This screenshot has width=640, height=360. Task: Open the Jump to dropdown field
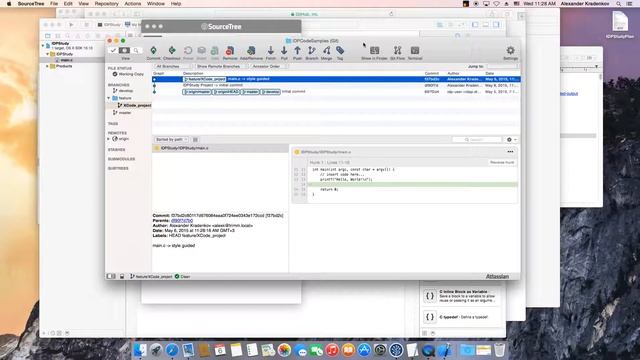(503, 66)
